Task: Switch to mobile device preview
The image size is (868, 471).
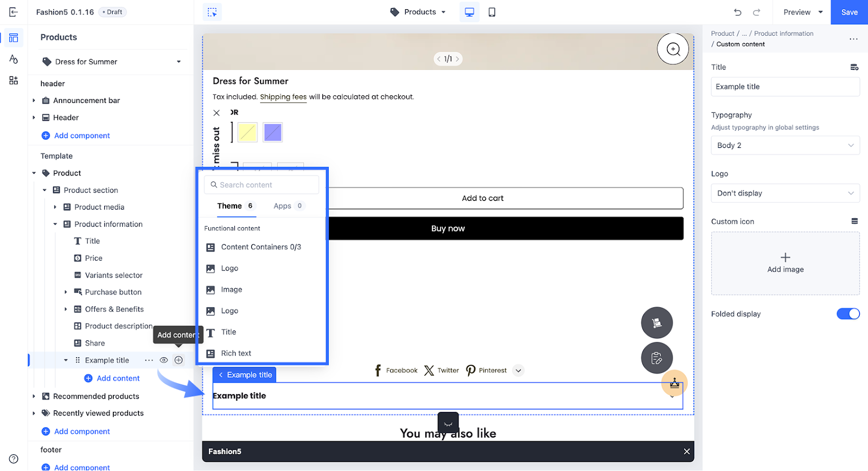Action: click(492, 12)
